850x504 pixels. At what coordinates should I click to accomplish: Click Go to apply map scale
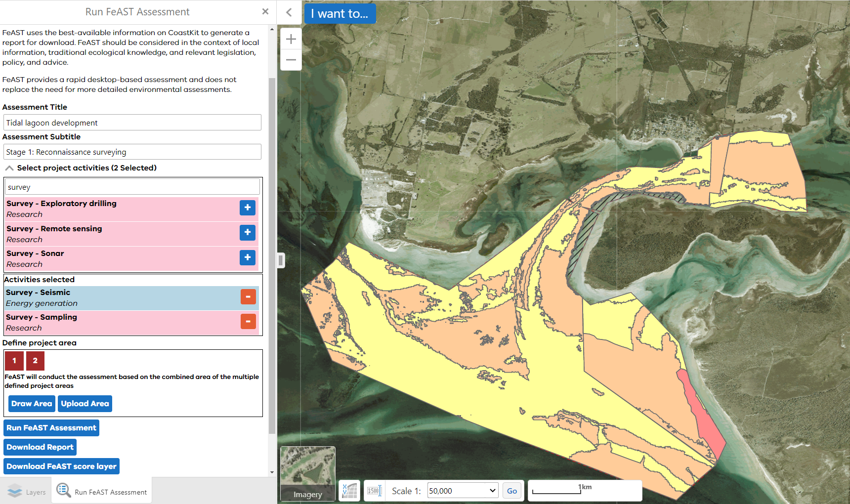click(x=512, y=491)
